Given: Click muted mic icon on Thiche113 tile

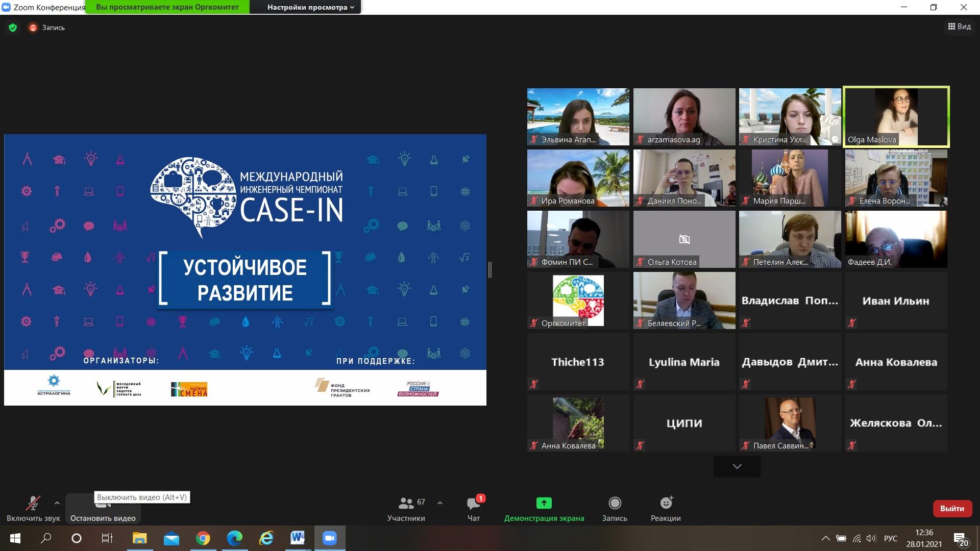Looking at the screenshot, I should (x=534, y=384).
